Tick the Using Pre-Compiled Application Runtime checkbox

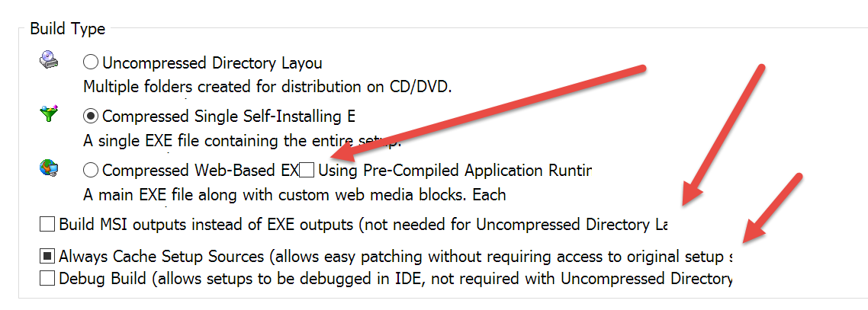[306, 170]
